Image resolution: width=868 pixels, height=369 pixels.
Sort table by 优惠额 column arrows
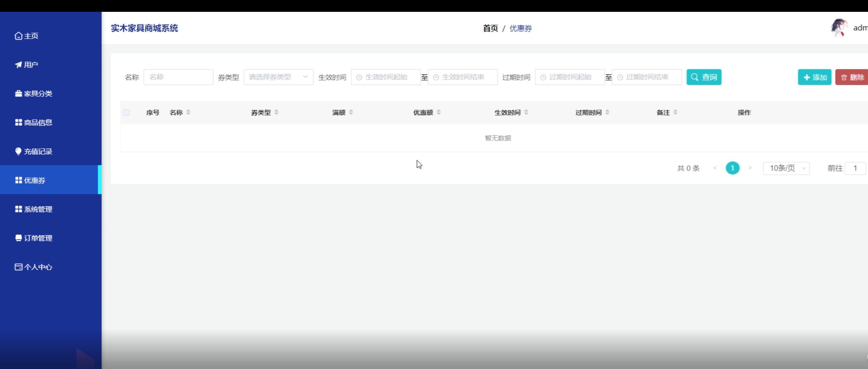tap(439, 112)
